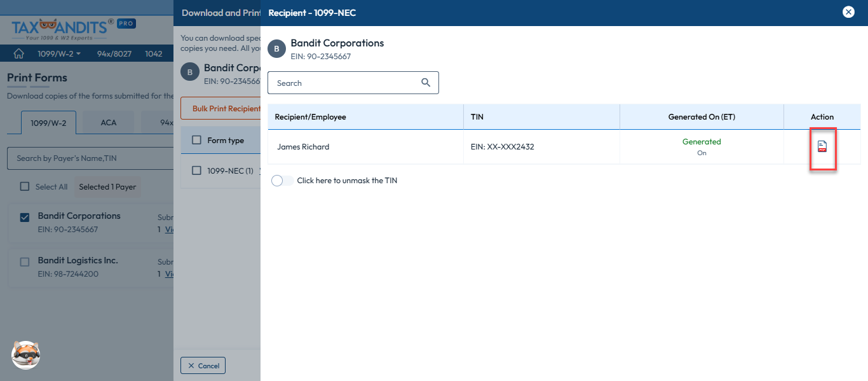Viewport: 868px width, 381px height.
Task: Click the EIN: XX-XXX2432 cell
Action: pos(502,147)
